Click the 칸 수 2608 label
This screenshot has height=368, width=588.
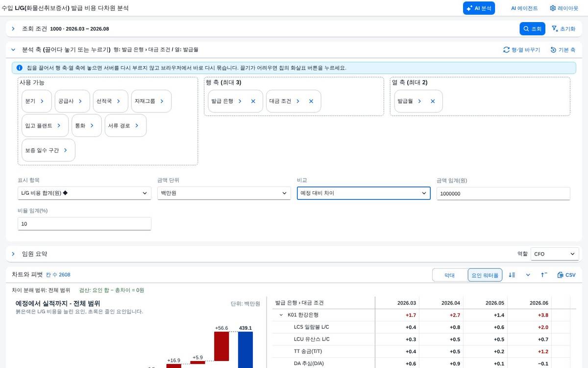coord(58,275)
